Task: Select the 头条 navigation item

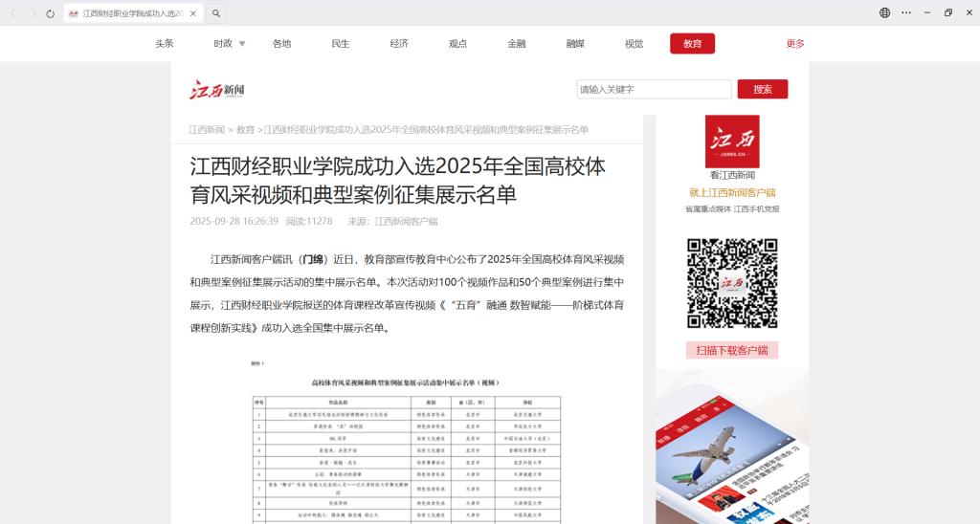Action: click(165, 44)
